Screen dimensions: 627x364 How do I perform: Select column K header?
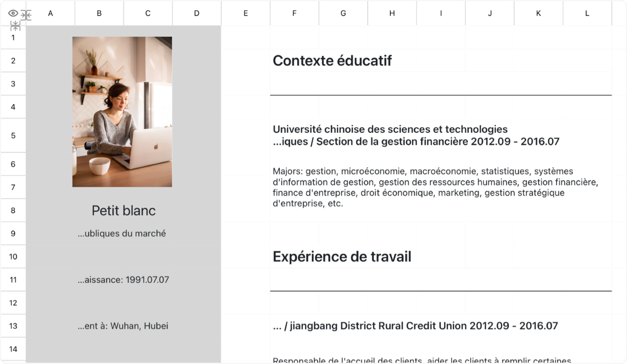coord(538,13)
